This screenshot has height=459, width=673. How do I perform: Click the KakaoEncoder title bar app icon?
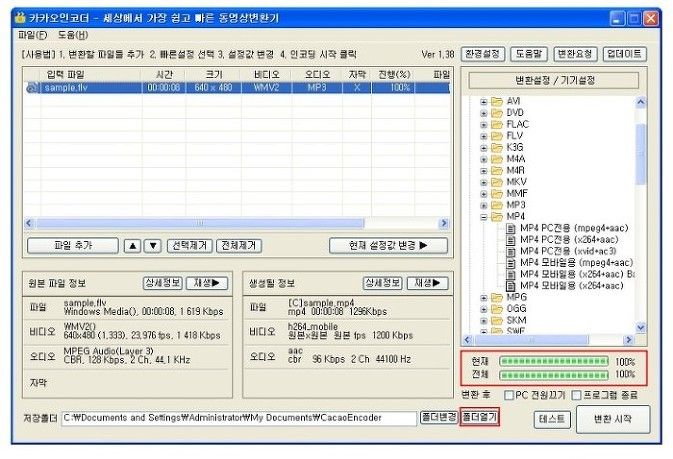pyautogui.click(x=20, y=18)
